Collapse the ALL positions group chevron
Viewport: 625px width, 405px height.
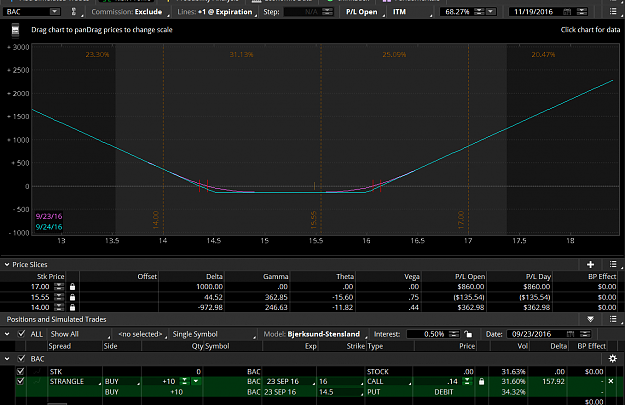click(7, 334)
